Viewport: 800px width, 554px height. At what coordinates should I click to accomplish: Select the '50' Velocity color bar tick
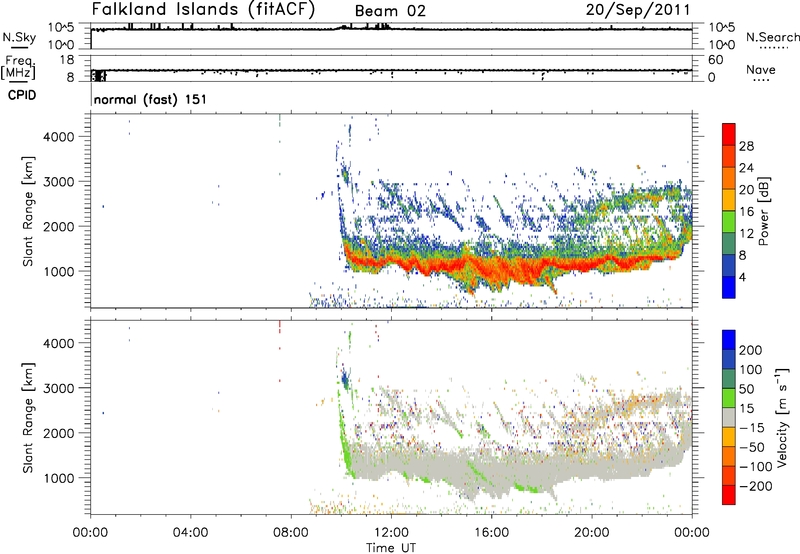coord(746,389)
